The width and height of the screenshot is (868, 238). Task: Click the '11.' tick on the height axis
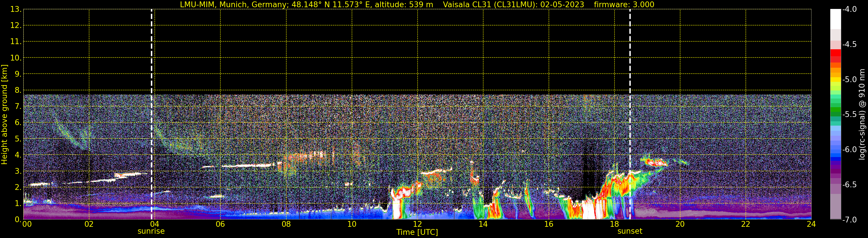coord(16,42)
